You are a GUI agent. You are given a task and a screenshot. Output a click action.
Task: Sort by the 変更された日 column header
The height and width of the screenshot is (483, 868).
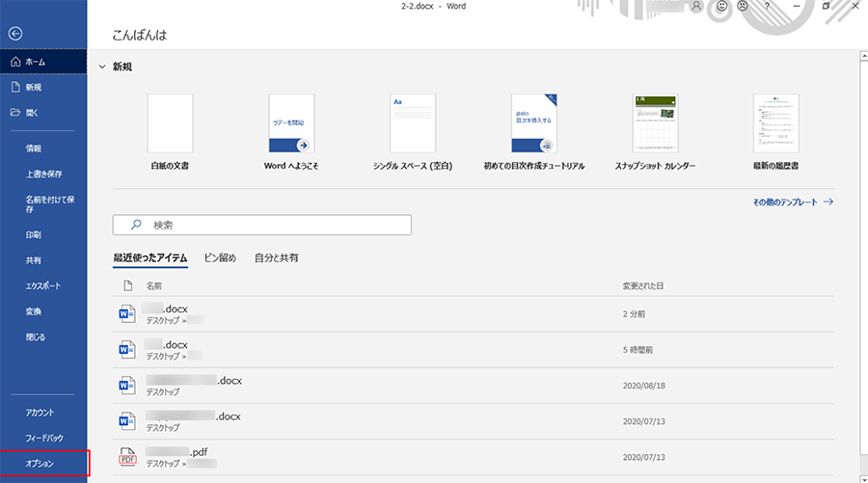(642, 286)
